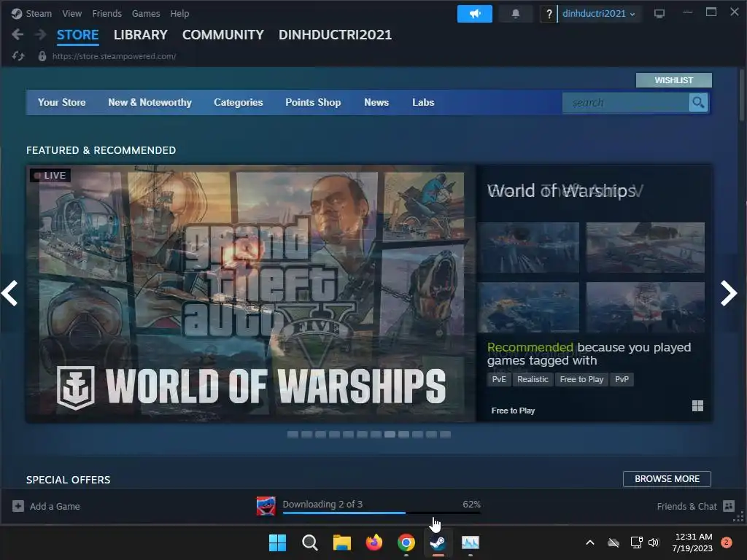The image size is (747, 560).
Task: Open the Friends & Chat icon
Action: click(729, 506)
